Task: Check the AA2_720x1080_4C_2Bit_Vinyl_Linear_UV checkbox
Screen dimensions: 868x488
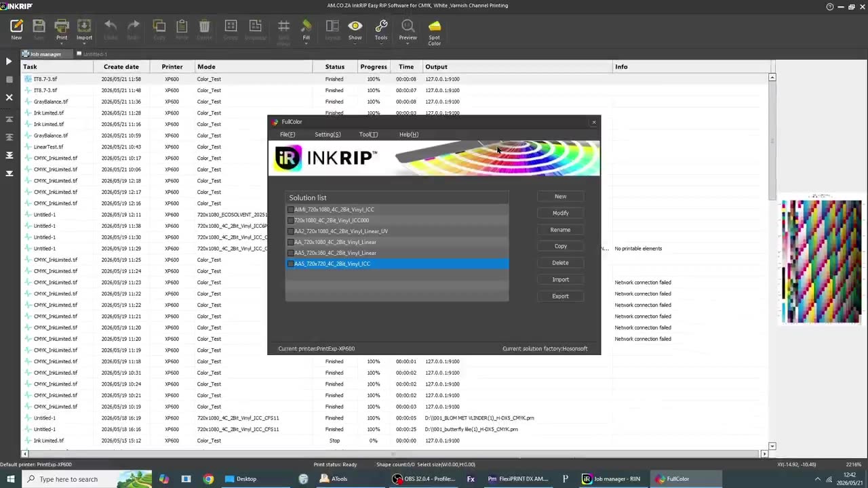Action: coord(290,231)
